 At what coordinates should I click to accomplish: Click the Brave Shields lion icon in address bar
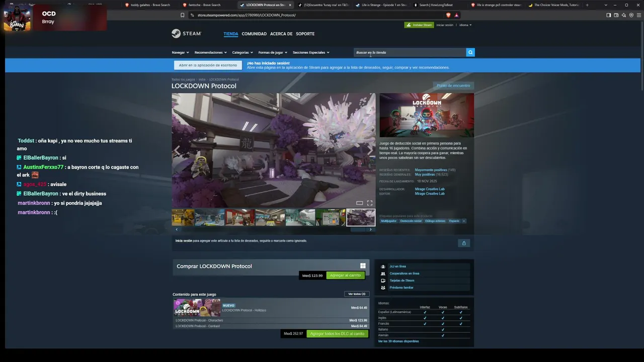pyautogui.click(x=448, y=15)
